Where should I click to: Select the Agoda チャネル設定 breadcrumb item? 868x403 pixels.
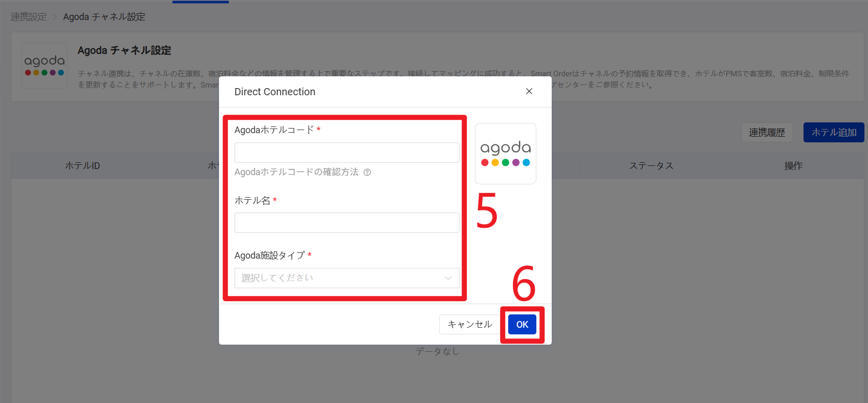(104, 17)
